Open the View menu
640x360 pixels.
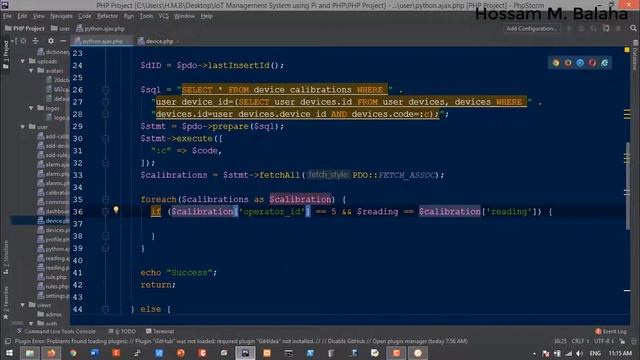click(x=38, y=16)
